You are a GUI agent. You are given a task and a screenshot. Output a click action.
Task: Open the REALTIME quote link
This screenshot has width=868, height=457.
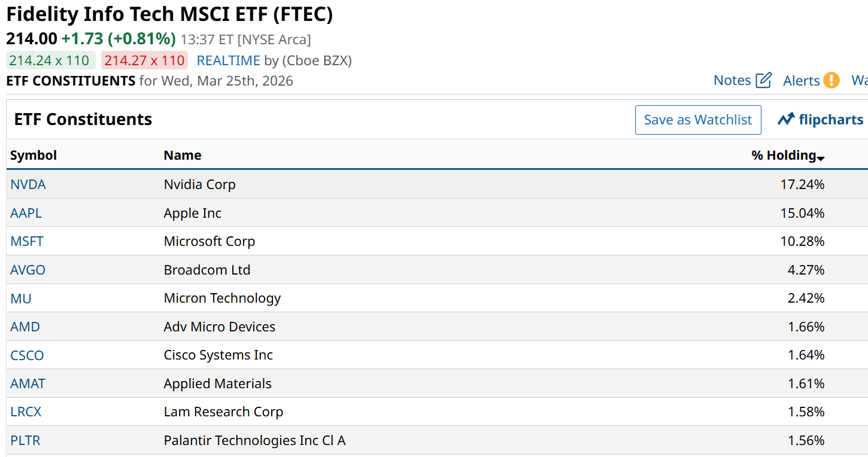point(228,60)
